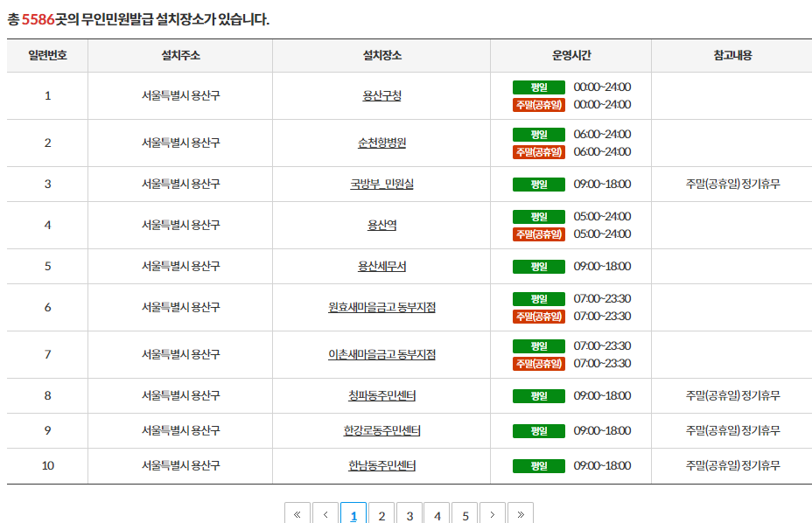Click the 평일 badge in 용산역 row
The width and height of the screenshot is (812, 523).
point(539,217)
